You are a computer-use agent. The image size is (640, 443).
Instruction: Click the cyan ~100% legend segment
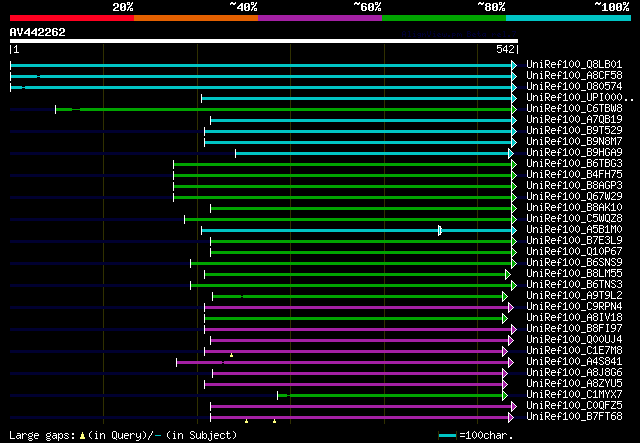[x=568, y=18]
